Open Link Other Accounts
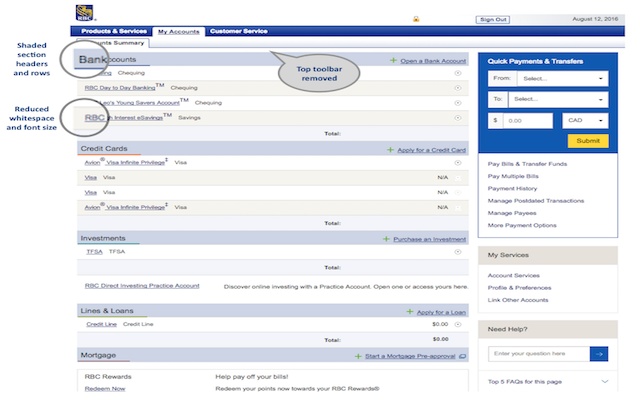 (x=518, y=300)
